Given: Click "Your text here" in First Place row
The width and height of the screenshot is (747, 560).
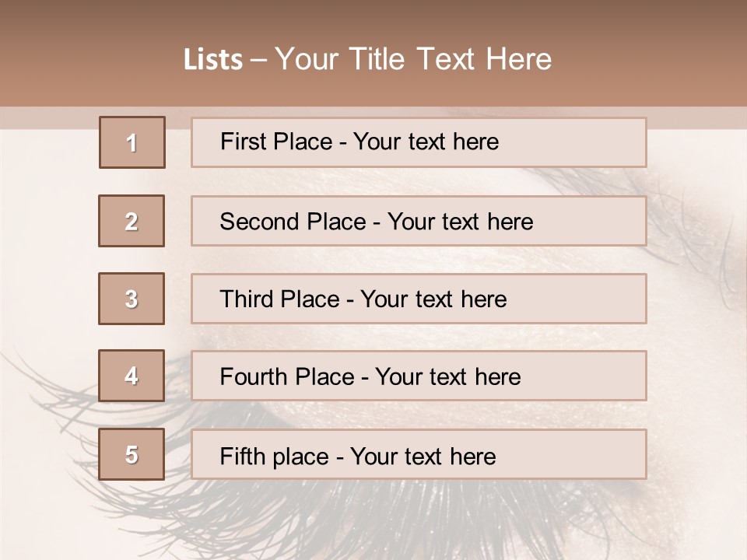Looking at the screenshot, I should (x=426, y=142).
